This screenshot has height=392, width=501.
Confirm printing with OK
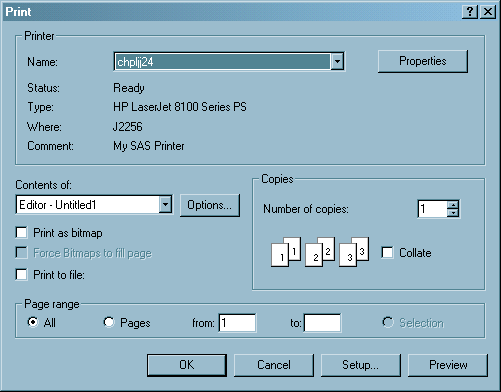pyautogui.click(x=187, y=365)
